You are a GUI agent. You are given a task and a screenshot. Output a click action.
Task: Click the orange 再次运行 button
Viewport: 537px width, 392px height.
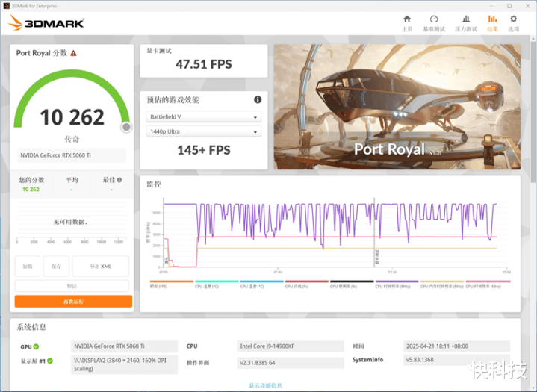point(73,302)
